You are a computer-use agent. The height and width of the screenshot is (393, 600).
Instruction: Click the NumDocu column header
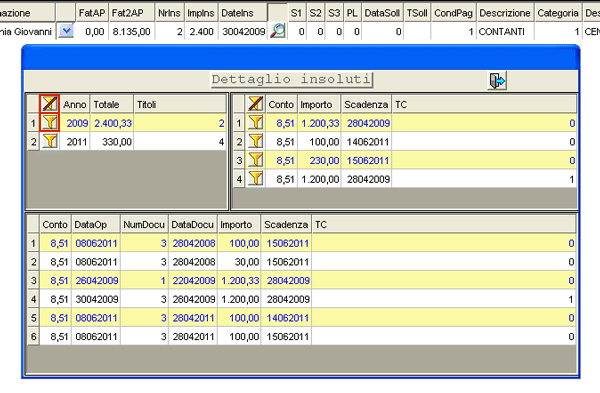pyautogui.click(x=144, y=225)
